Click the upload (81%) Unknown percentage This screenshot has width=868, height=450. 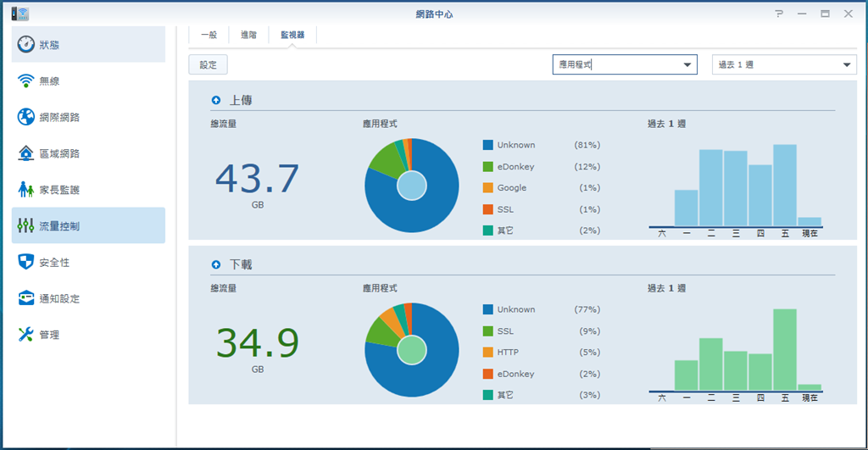(x=587, y=145)
